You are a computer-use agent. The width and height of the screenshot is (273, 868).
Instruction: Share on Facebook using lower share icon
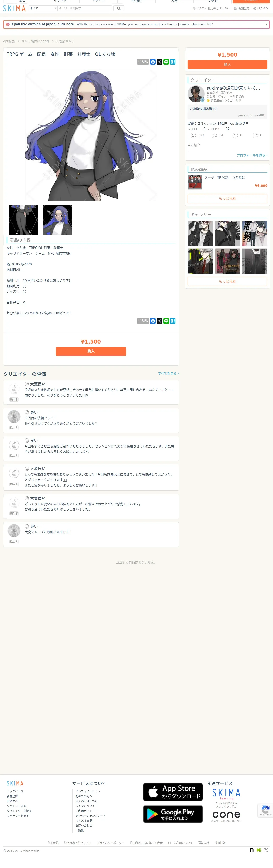pyautogui.click(x=153, y=321)
